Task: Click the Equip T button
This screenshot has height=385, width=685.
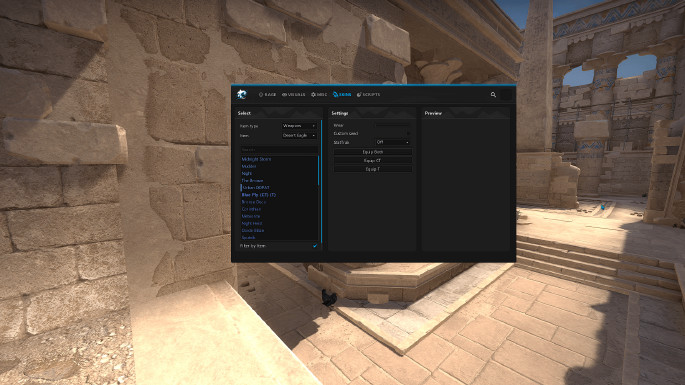Action: [x=373, y=169]
